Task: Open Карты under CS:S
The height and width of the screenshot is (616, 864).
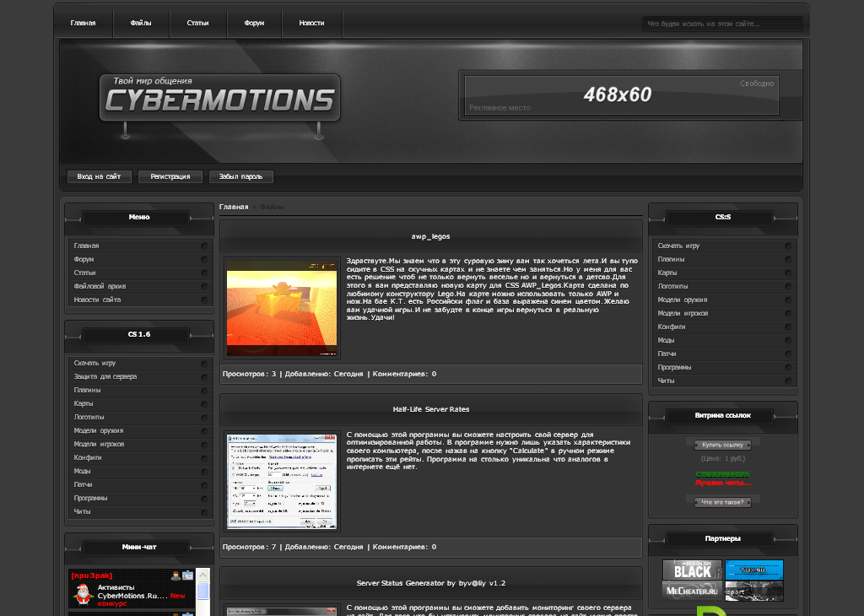Action: point(723,273)
